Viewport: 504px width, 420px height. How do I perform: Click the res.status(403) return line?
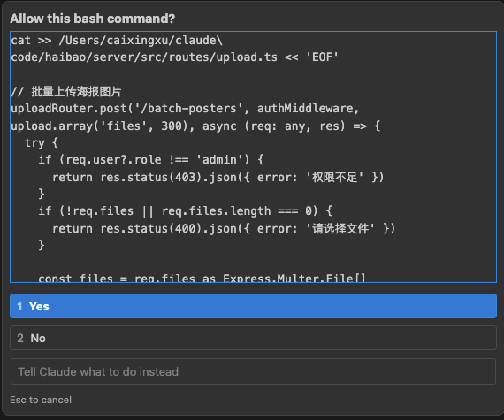(x=218, y=177)
